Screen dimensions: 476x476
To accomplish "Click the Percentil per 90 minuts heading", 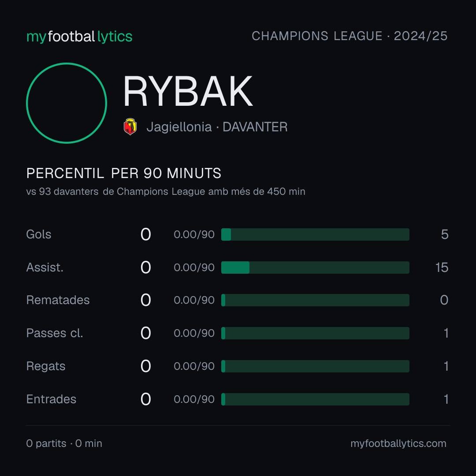I will [123, 173].
